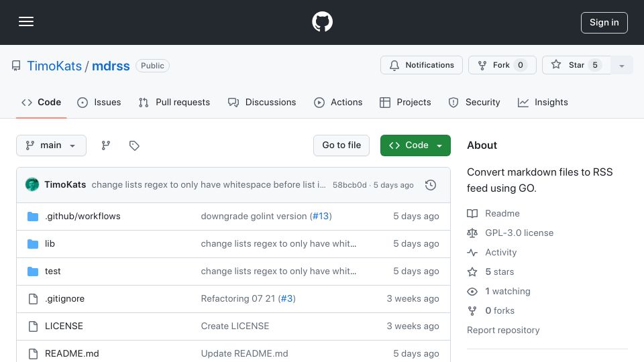Open the .gitignore file
This screenshot has height=362, width=644.
(x=64, y=299)
